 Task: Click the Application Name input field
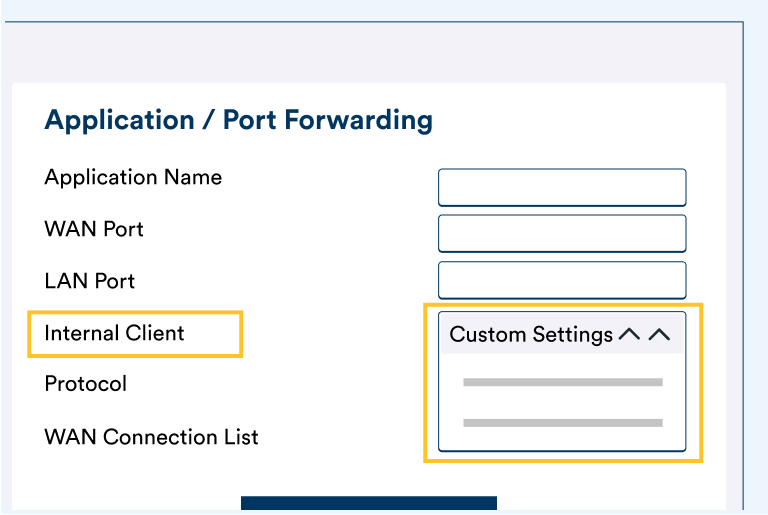562,187
